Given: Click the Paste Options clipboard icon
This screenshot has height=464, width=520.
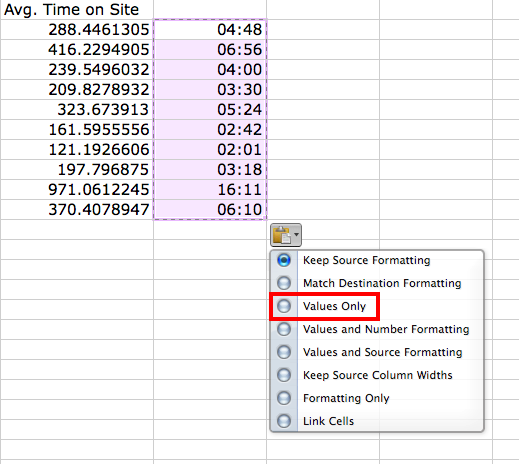Looking at the screenshot, I should point(282,235).
